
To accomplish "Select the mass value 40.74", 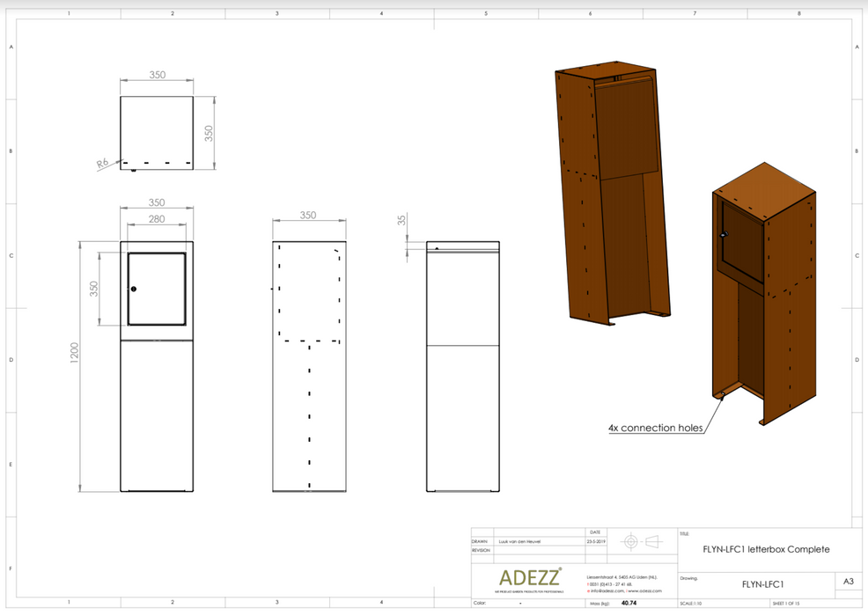I will (x=629, y=604).
